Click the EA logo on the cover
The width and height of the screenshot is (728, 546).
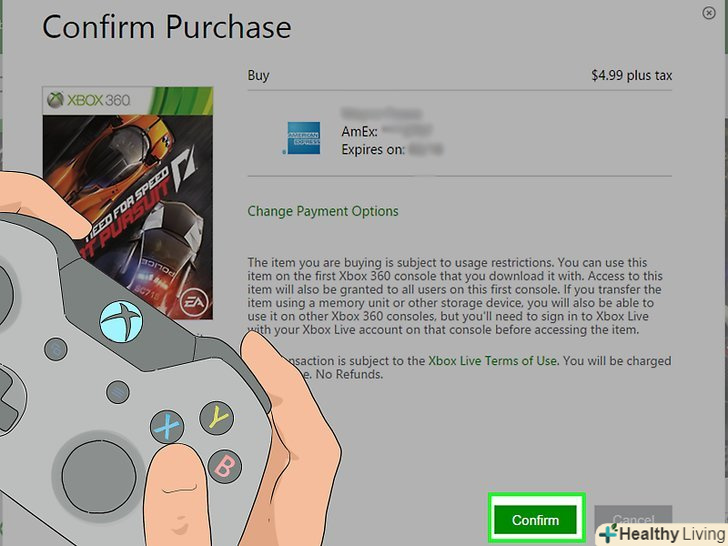click(193, 302)
